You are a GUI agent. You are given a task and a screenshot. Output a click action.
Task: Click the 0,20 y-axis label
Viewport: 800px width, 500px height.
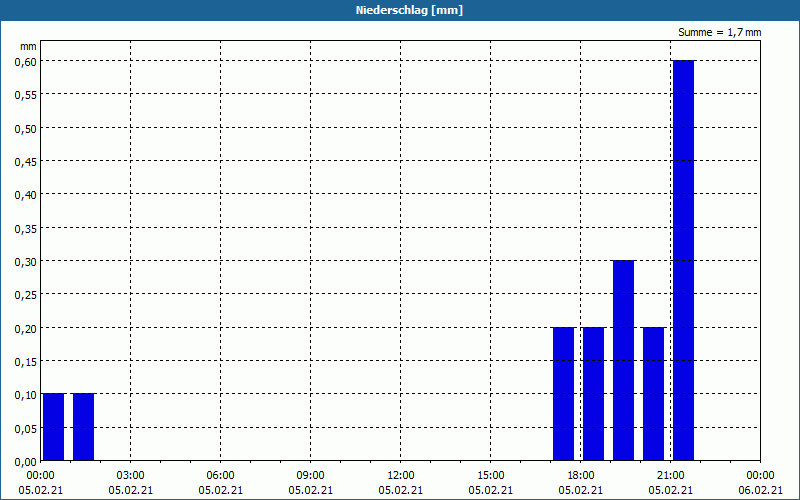pos(26,328)
